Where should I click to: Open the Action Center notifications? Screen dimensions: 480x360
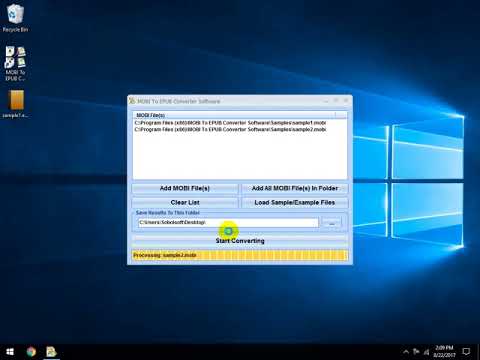(466, 352)
